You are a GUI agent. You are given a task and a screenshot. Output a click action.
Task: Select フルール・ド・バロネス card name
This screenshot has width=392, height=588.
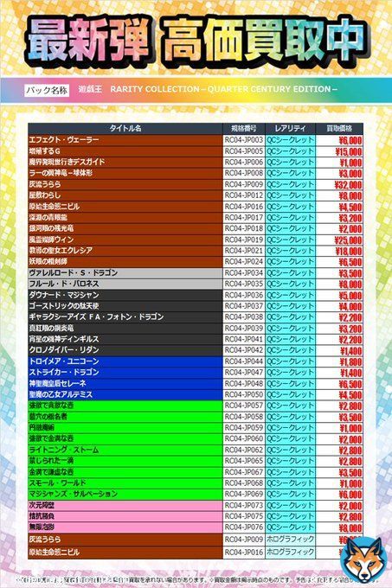coord(64,284)
